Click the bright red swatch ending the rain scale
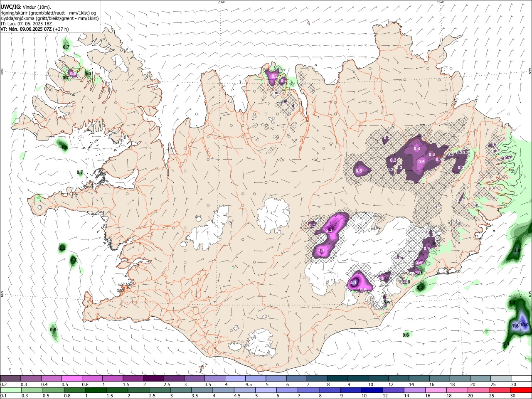 pos(521,390)
